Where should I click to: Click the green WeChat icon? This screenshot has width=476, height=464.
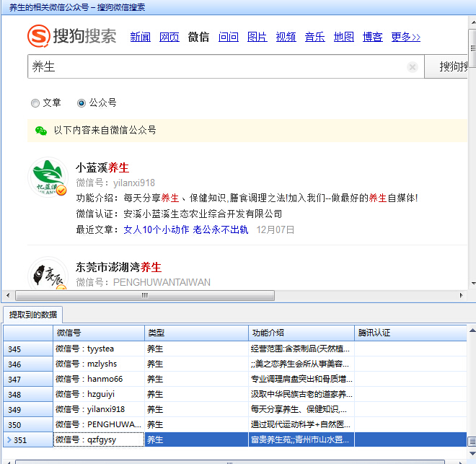click(x=41, y=131)
